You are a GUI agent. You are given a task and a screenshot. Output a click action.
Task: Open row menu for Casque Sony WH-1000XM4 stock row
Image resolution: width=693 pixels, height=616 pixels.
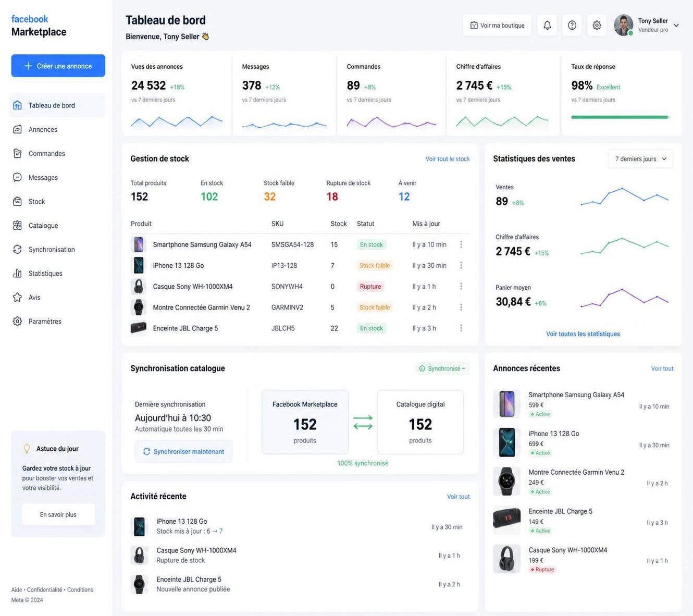coord(461,286)
